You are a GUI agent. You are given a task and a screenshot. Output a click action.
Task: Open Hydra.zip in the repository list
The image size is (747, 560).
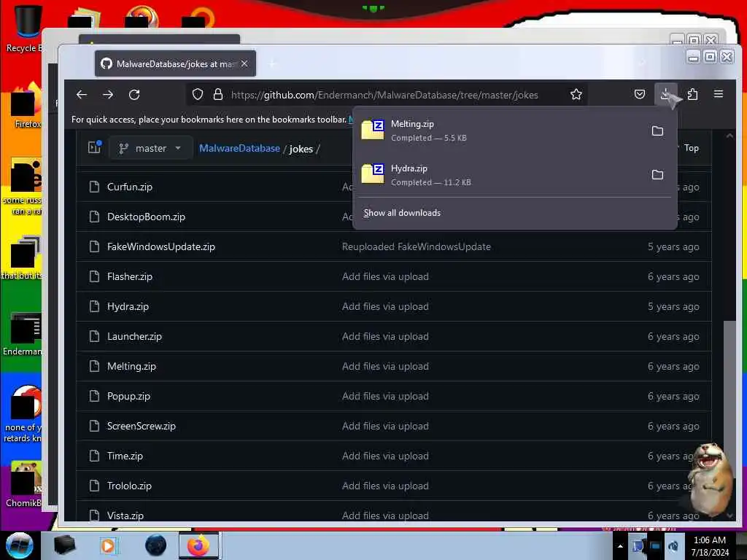[128, 307]
